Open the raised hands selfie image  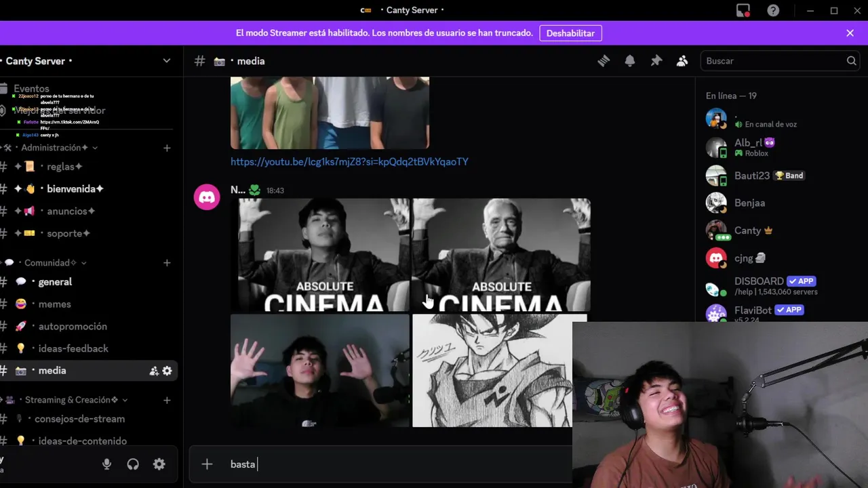pyautogui.click(x=320, y=371)
